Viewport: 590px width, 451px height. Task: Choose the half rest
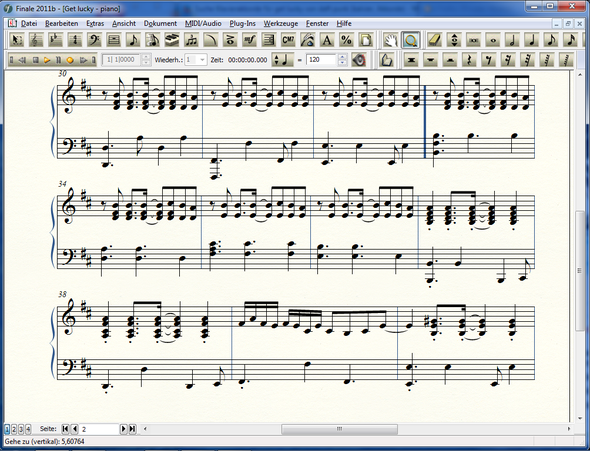coord(450,60)
